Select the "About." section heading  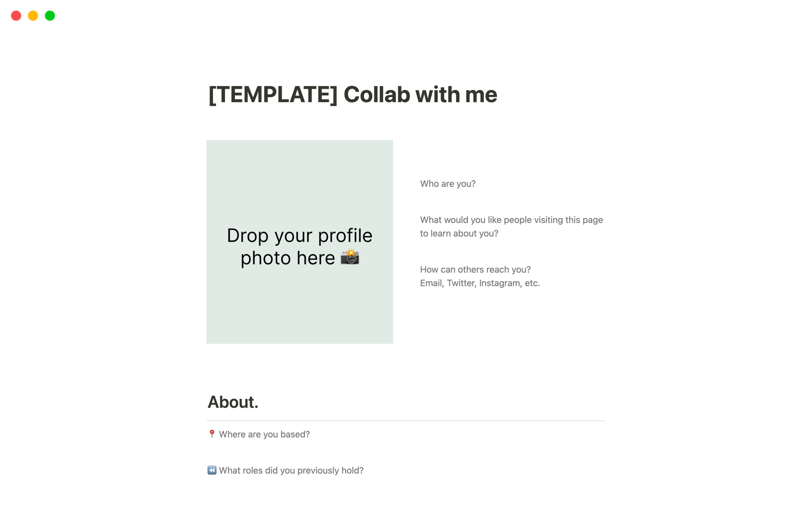(x=233, y=402)
